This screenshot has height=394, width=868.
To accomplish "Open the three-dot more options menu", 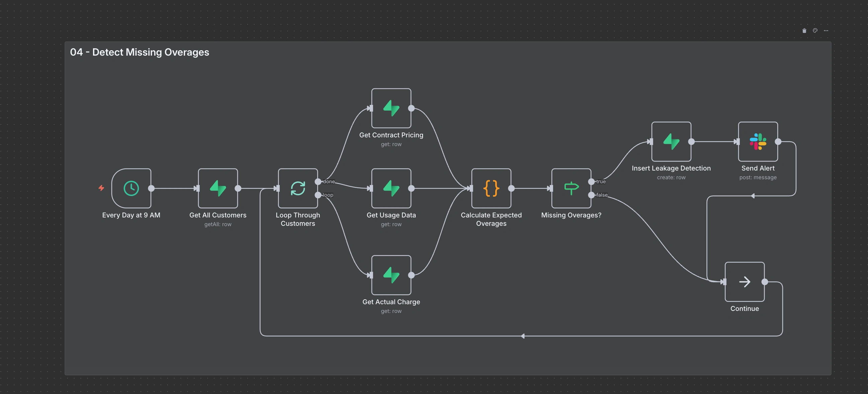I will click(826, 31).
